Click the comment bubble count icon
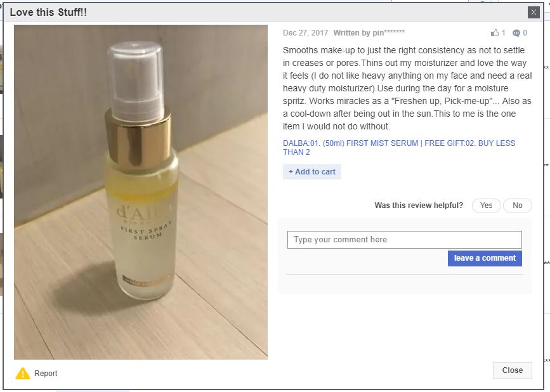 pyautogui.click(x=516, y=33)
